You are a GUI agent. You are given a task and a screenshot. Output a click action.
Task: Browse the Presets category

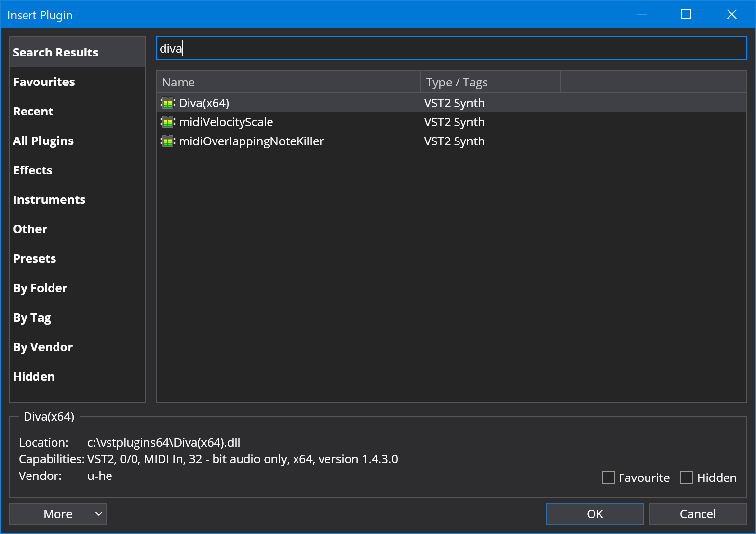click(x=78, y=258)
